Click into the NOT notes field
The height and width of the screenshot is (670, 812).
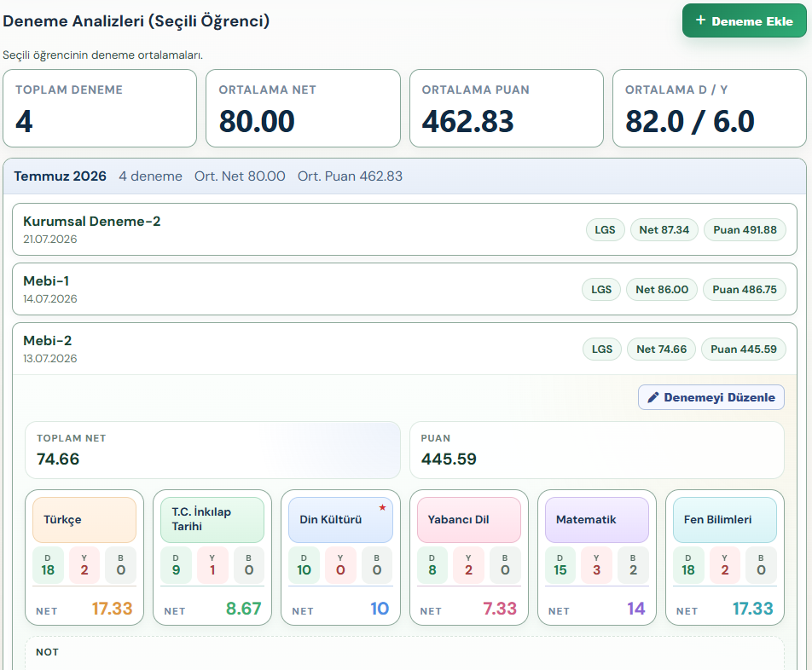point(404,654)
